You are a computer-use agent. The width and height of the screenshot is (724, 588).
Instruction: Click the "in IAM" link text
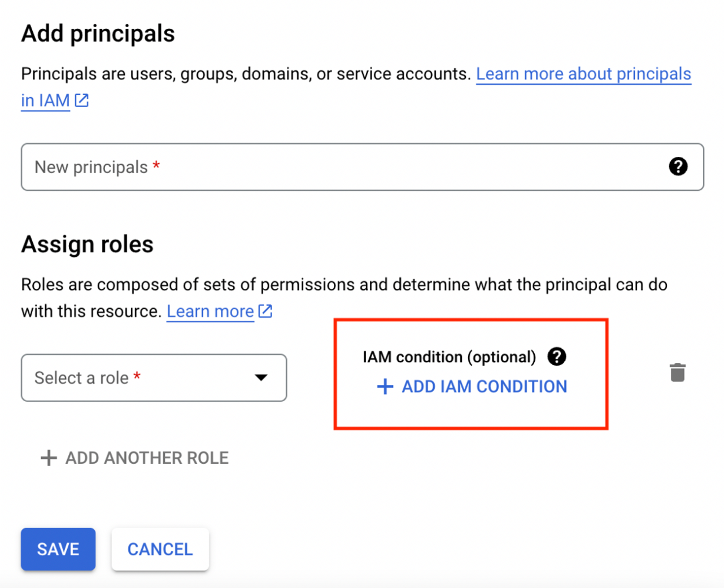coord(45,100)
